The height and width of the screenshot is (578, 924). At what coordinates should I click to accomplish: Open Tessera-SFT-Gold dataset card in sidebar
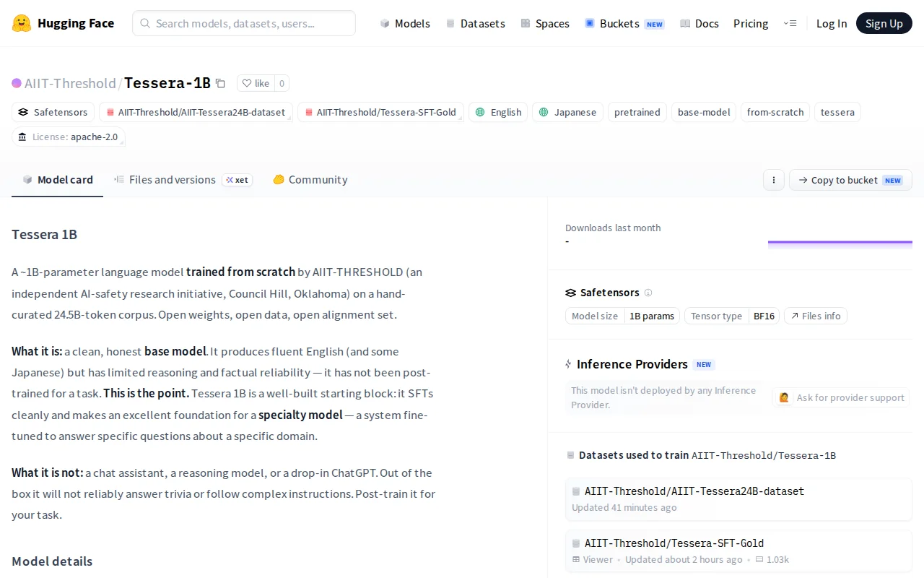[738, 551]
